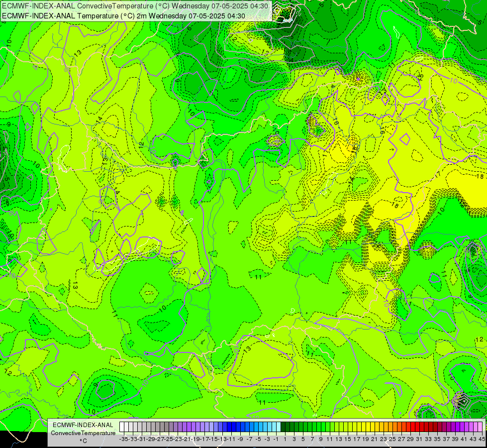Screen dimensions: 487x448
Task: Click legend scale number -17
Action: [204, 439]
